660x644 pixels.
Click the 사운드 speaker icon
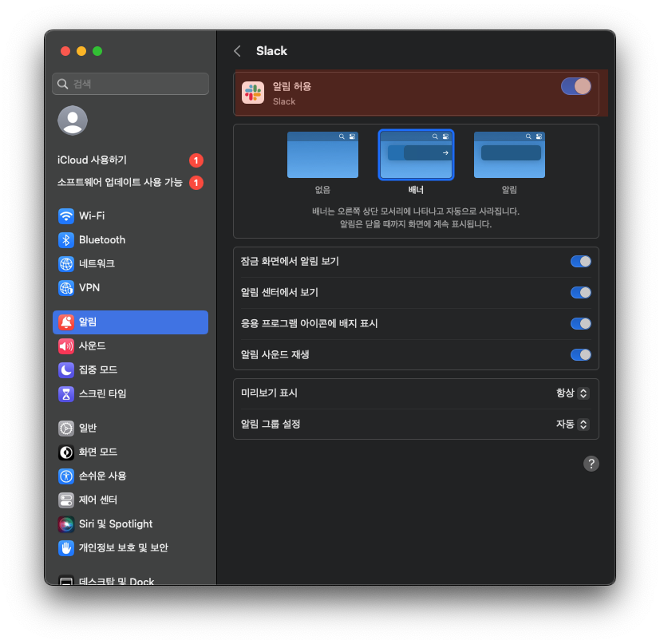[x=66, y=346]
